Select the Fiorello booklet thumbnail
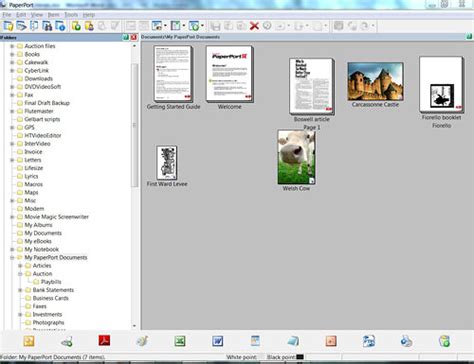Viewport: 474px width, 364px height. [441, 85]
